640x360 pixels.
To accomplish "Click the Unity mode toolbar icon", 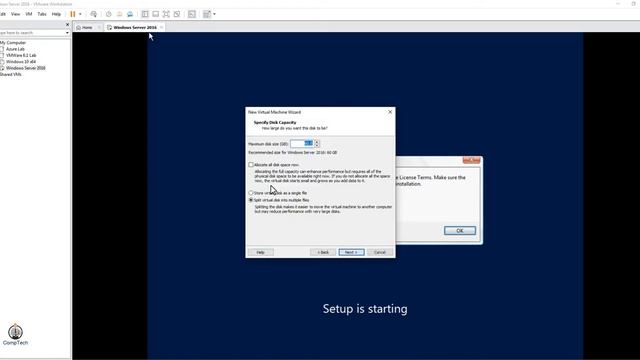I will 177,14.
